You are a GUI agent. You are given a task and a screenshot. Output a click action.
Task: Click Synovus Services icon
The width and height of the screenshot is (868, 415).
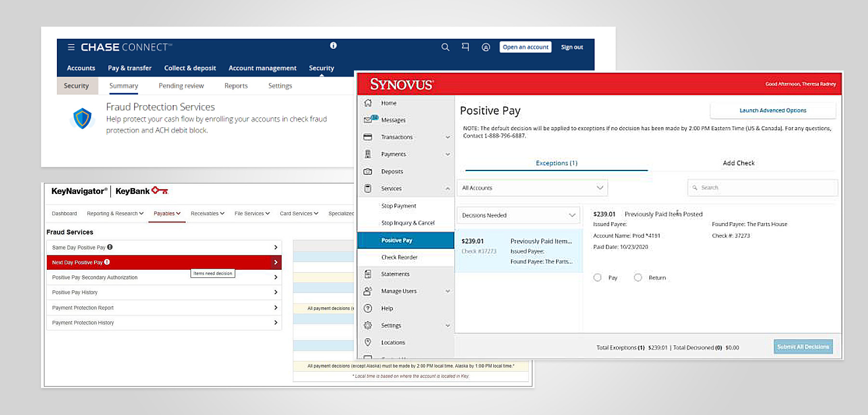pos(368,188)
